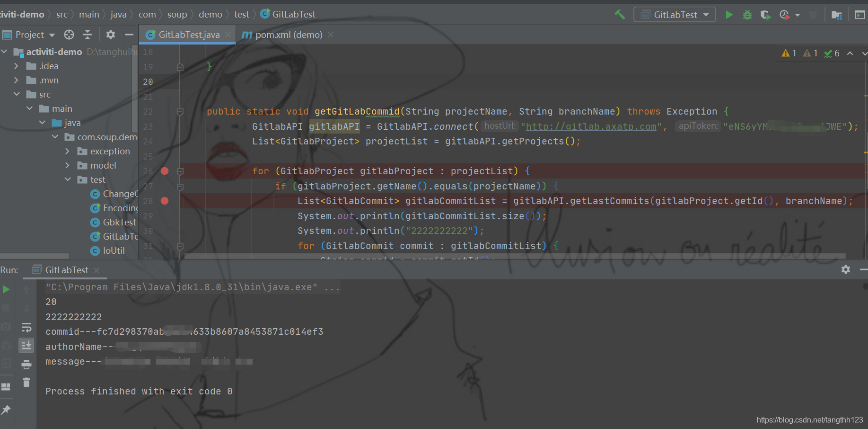Click the Run Anything icon in the toolbar
The image size is (868, 429).
tap(859, 15)
